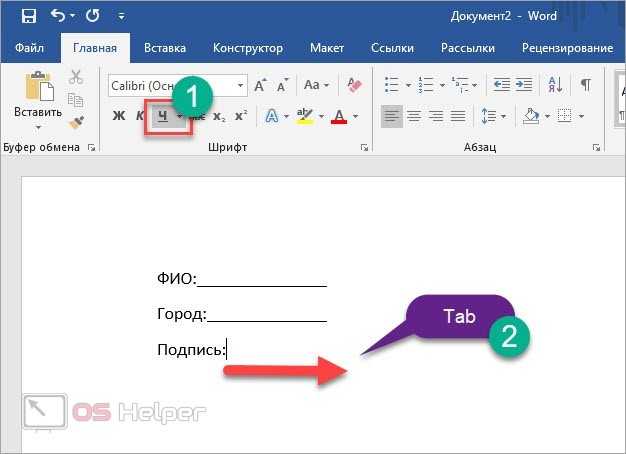Cut selection with the scissors icon
Screen dimensions: 626x454
point(76,77)
